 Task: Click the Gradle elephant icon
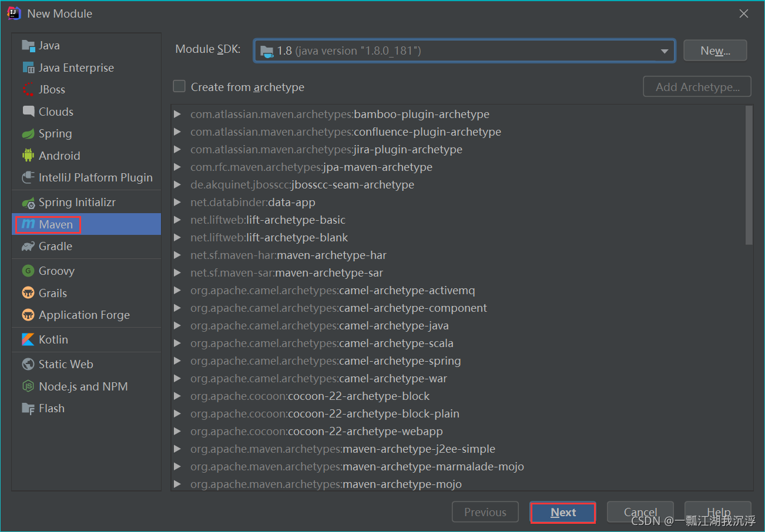28,247
